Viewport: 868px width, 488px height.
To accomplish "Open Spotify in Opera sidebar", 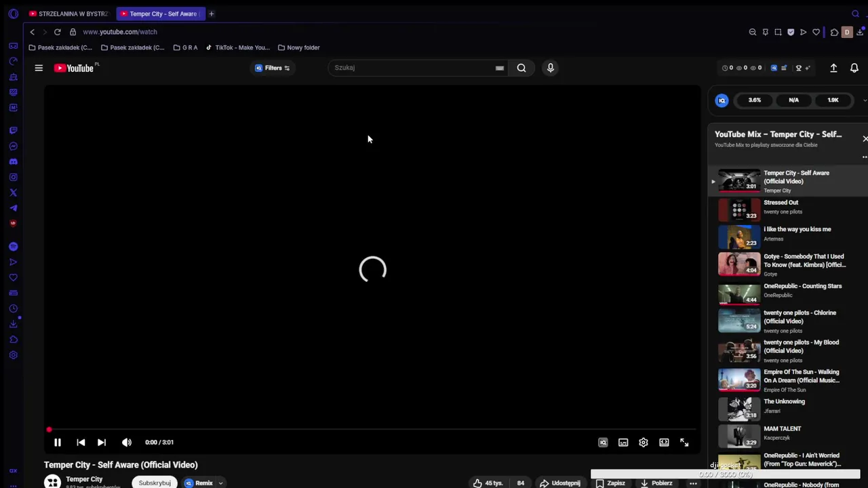I will point(13,247).
